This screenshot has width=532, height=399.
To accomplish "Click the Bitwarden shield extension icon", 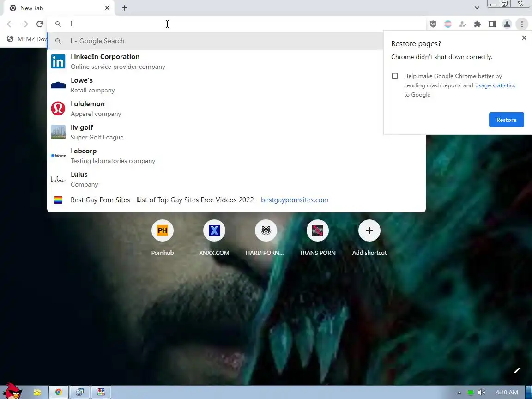I will 433,24.
